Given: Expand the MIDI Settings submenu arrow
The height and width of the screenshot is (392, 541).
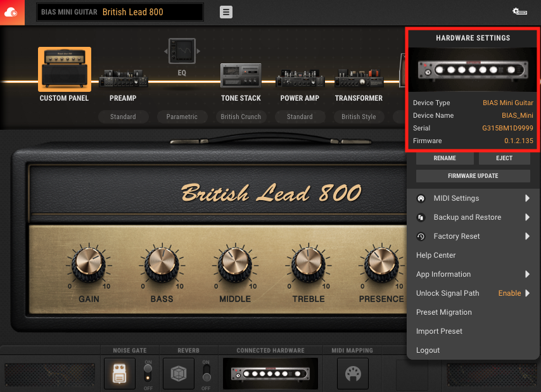Looking at the screenshot, I should 527,198.
